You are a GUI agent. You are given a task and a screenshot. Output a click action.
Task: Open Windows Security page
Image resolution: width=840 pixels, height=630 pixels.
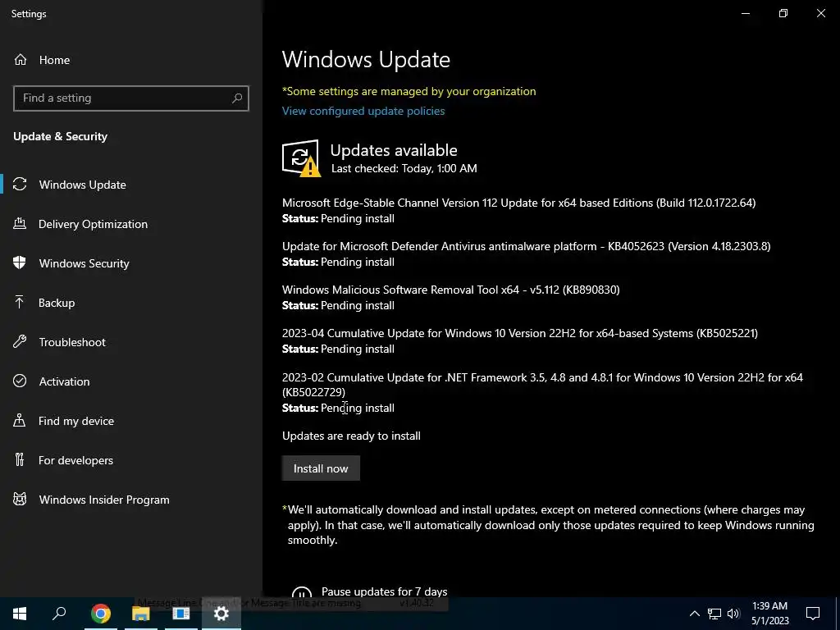click(x=84, y=263)
